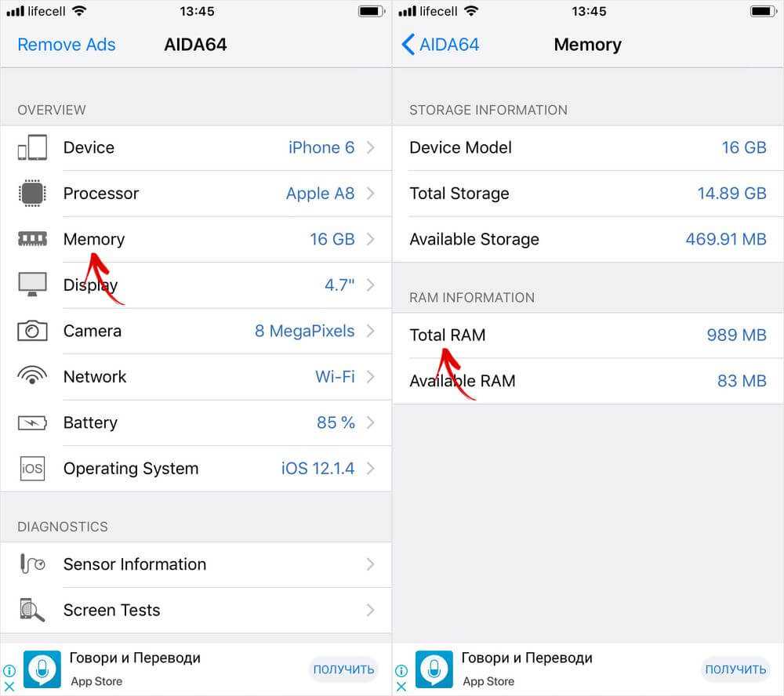Tap the iOS Operating System icon
The width and height of the screenshot is (784, 696).
click(x=32, y=469)
